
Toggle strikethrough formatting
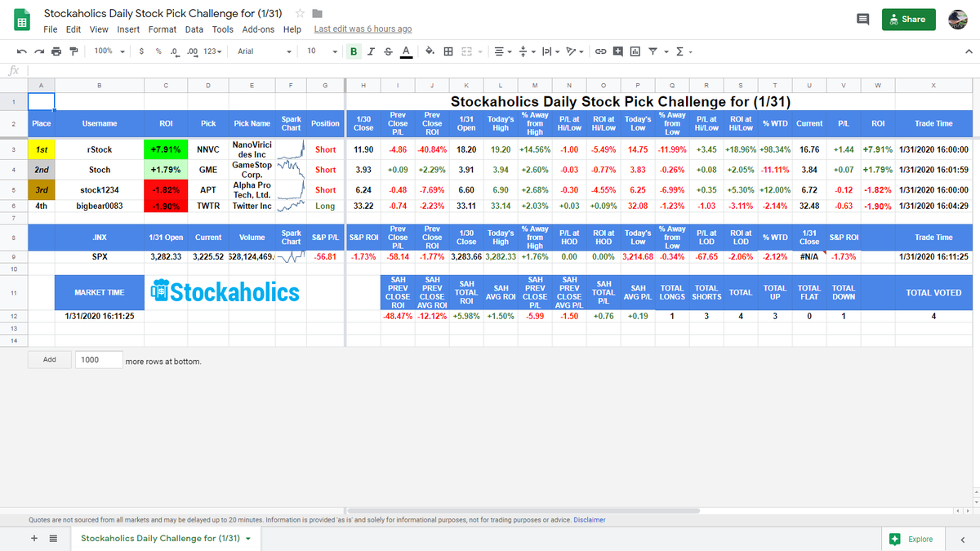388,51
